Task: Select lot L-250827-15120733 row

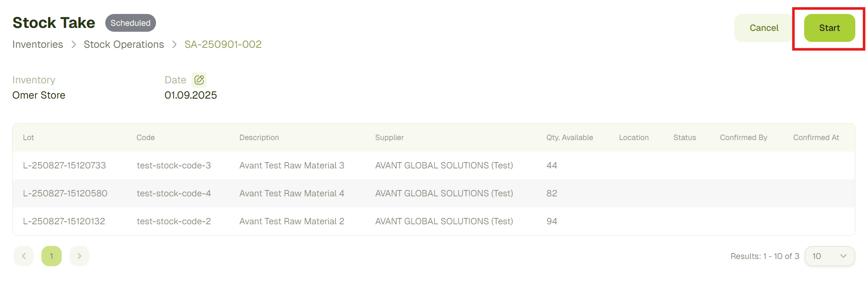Action: [x=64, y=165]
